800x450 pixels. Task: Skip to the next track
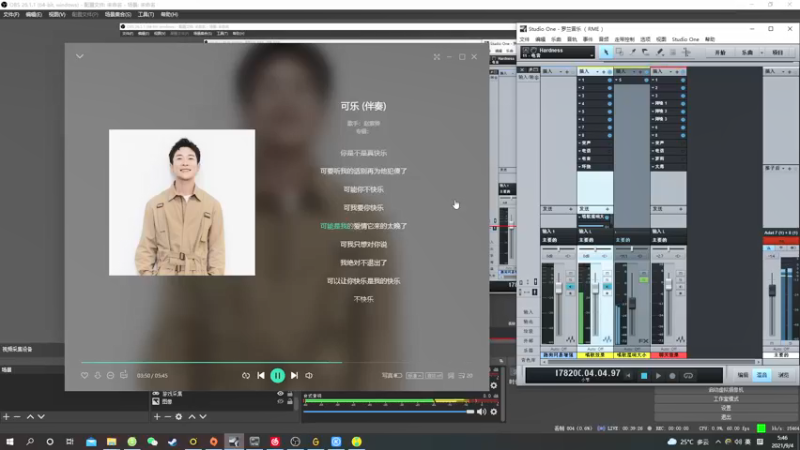pyautogui.click(x=294, y=376)
